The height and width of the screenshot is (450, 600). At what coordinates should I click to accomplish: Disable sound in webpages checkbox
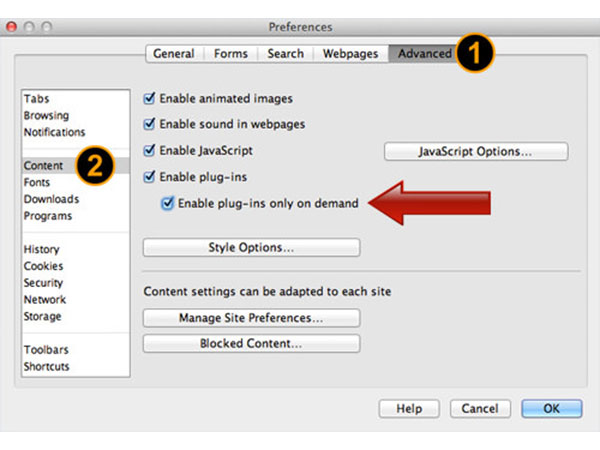[150, 124]
